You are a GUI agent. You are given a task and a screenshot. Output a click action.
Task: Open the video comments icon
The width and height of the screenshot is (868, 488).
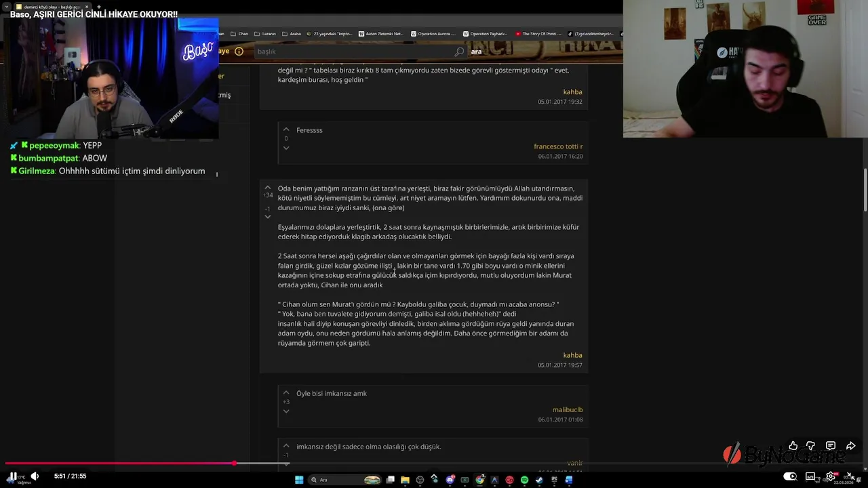(x=831, y=446)
